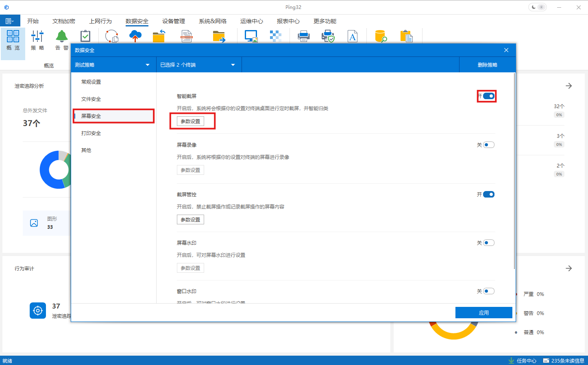Turn off the 截屏管控 toggle

489,194
